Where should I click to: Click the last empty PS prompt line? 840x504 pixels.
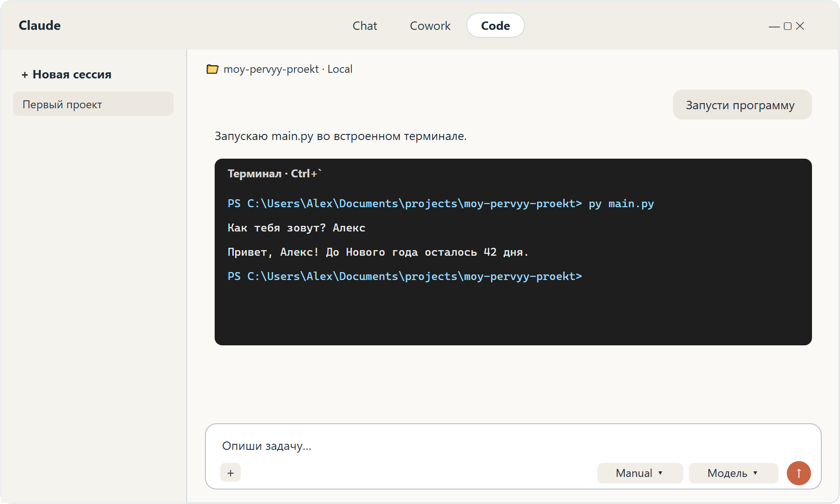405,277
